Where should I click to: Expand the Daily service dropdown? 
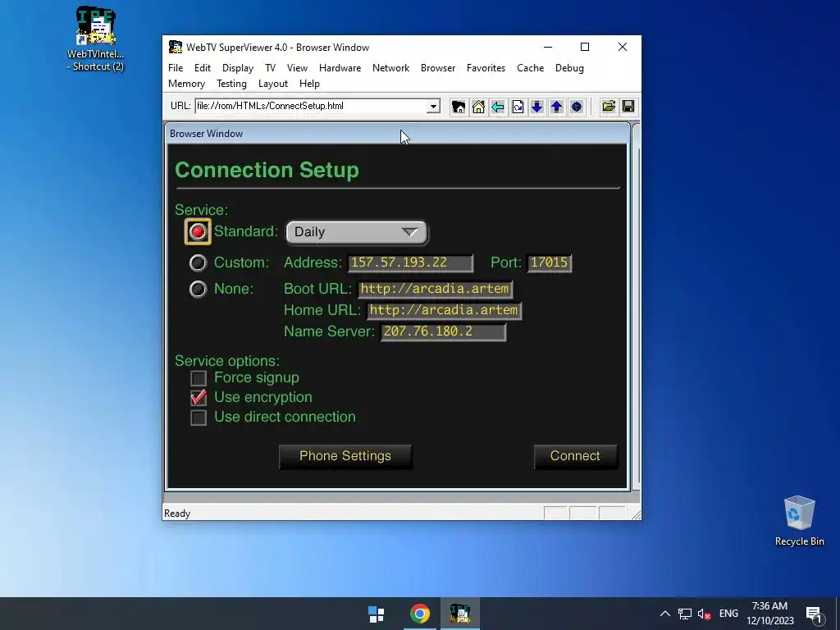coord(357,232)
